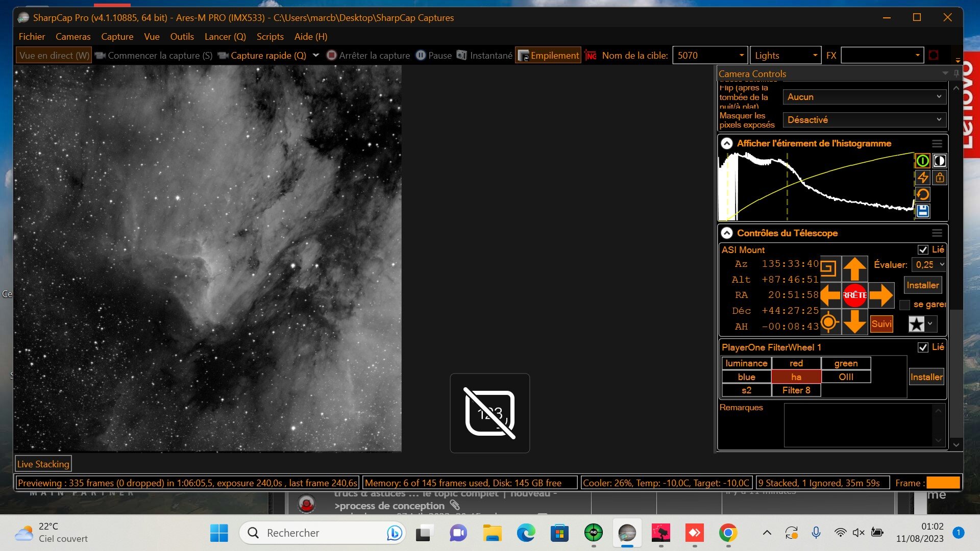Slew telescope right with orange arrow
This screenshot has height=551, width=980.
coord(881,295)
